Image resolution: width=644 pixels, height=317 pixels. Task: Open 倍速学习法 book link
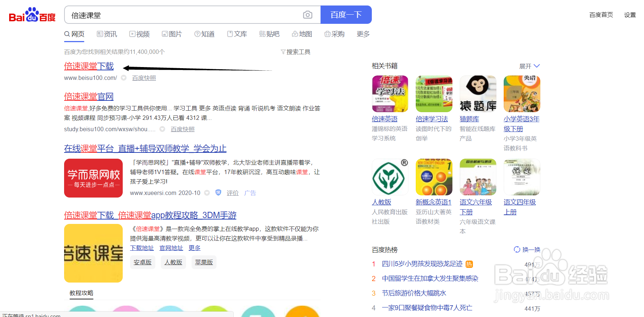[x=432, y=119]
